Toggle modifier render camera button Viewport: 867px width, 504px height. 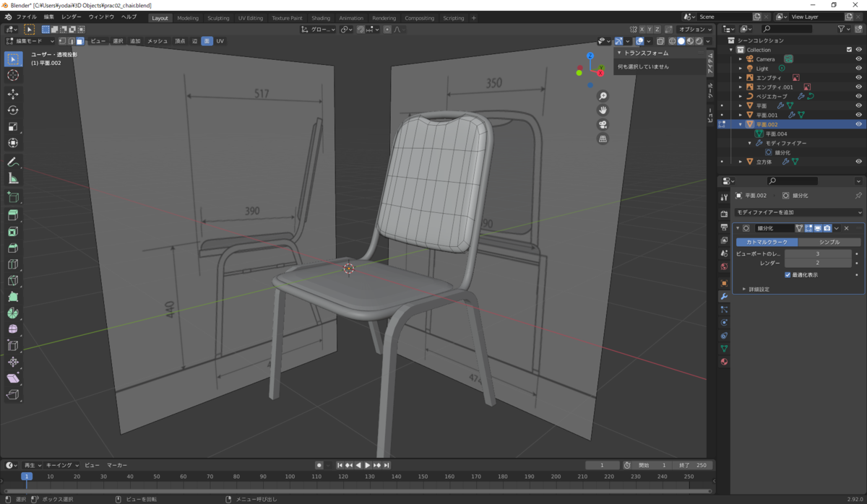click(x=827, y=228)
